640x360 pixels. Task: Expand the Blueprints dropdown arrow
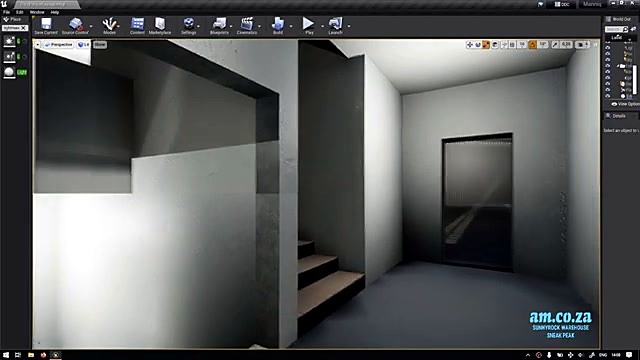pyautogui.click(x=231, y=26)
